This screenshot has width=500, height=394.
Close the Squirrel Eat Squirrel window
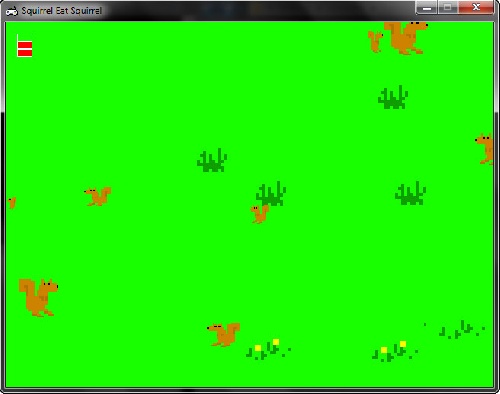tap(476, 8)
